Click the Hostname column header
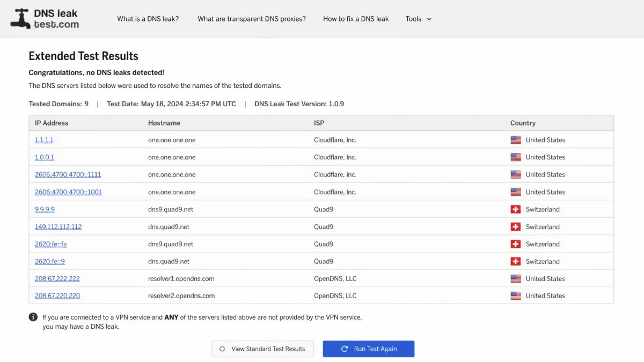The image size is (644, 362). click(x=164, y=123)
